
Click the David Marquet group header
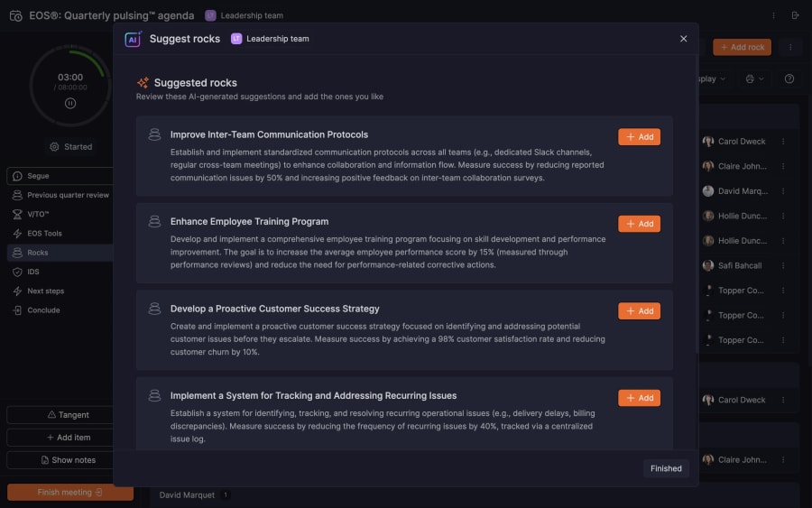click(x=187, y=495)
